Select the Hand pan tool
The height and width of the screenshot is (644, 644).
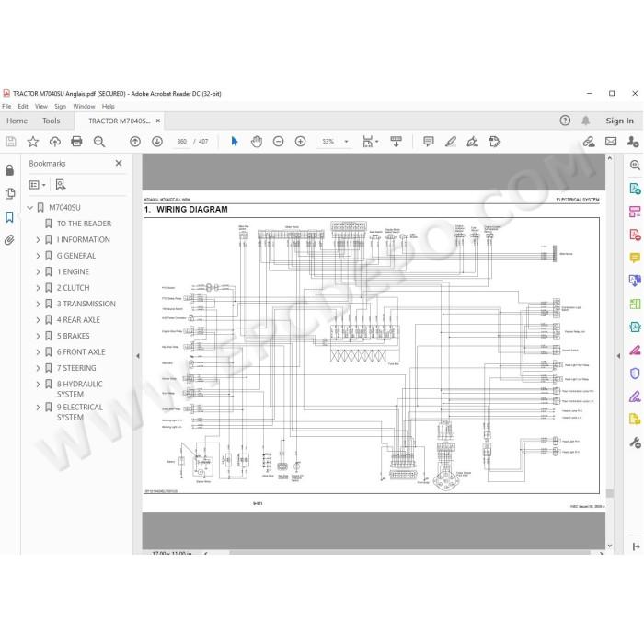[x=257, y=142]
